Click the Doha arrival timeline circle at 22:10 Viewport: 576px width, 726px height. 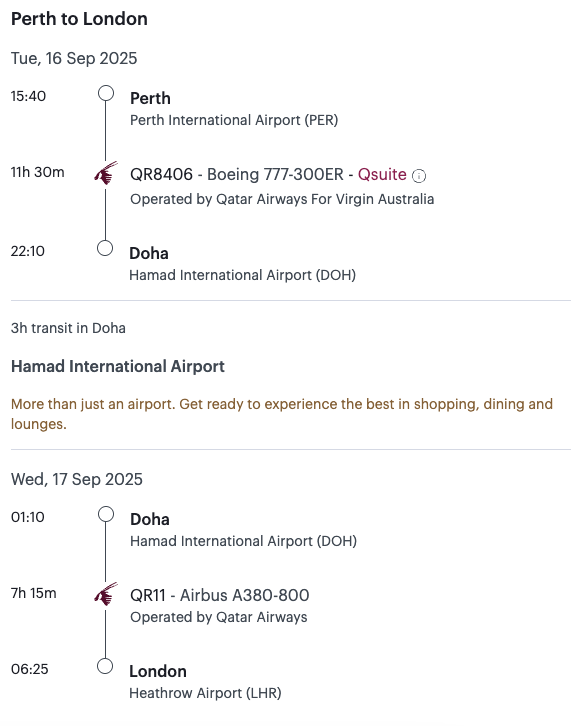coord(105,248)
